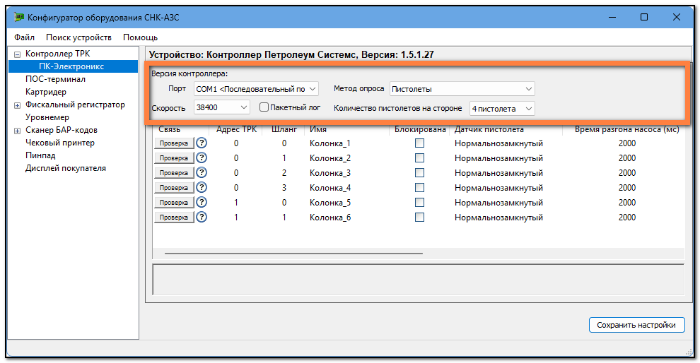Open the Поиск устройств menu
Screen dimensions: 700x363
79,37
